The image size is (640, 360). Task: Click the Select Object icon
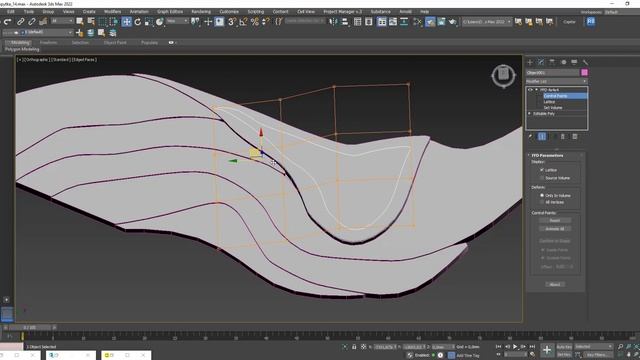(80, 22)
